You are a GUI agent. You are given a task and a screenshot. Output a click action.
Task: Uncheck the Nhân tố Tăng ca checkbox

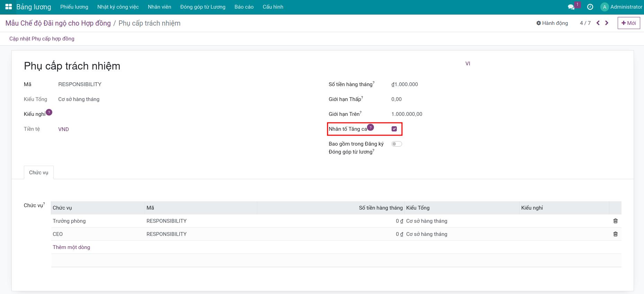pos(394,129)
